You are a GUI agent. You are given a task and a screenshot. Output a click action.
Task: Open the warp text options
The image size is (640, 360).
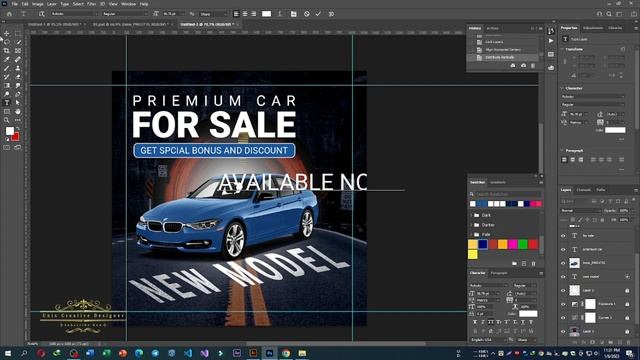280,14
